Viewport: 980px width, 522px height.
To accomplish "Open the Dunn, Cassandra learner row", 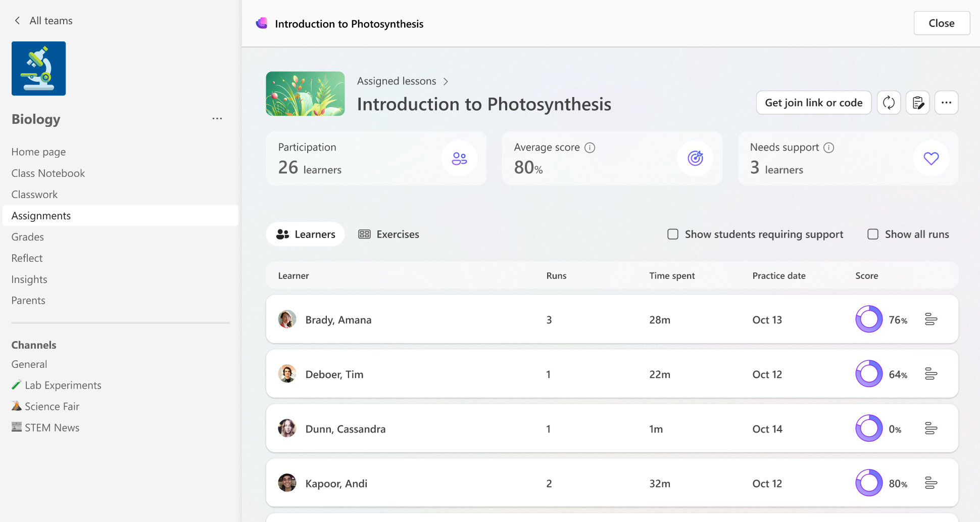I will tap(612, 429).
